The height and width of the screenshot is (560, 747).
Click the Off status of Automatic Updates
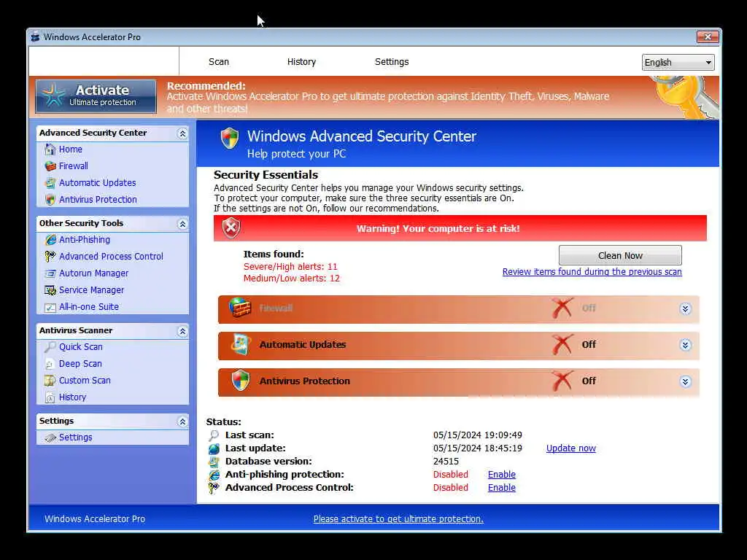[x=589, y=344]
